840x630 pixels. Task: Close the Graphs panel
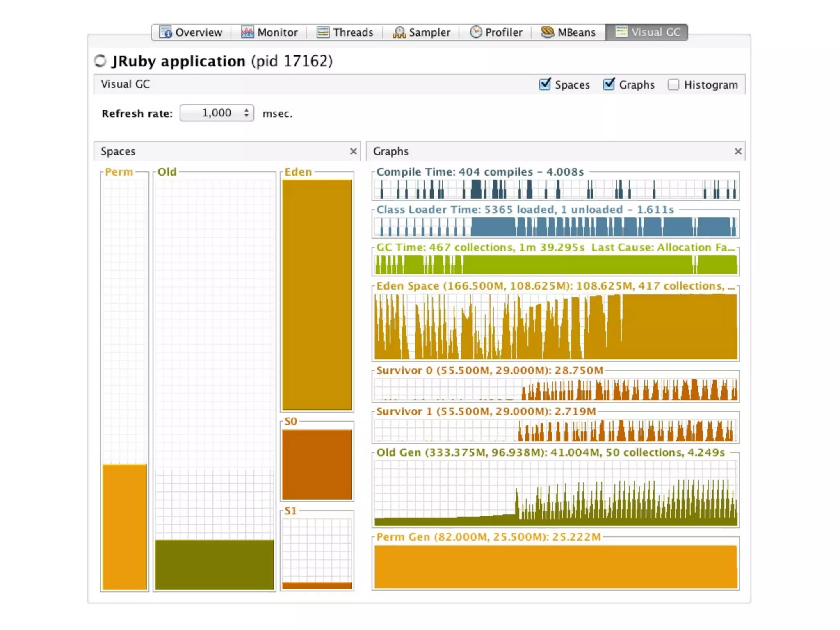(738, 151)
